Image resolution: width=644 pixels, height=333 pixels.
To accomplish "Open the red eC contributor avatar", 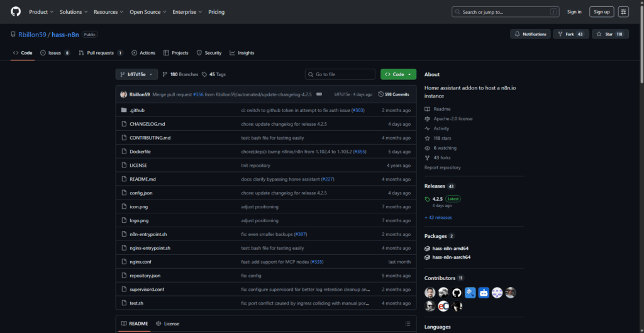I will click(443, 306).
